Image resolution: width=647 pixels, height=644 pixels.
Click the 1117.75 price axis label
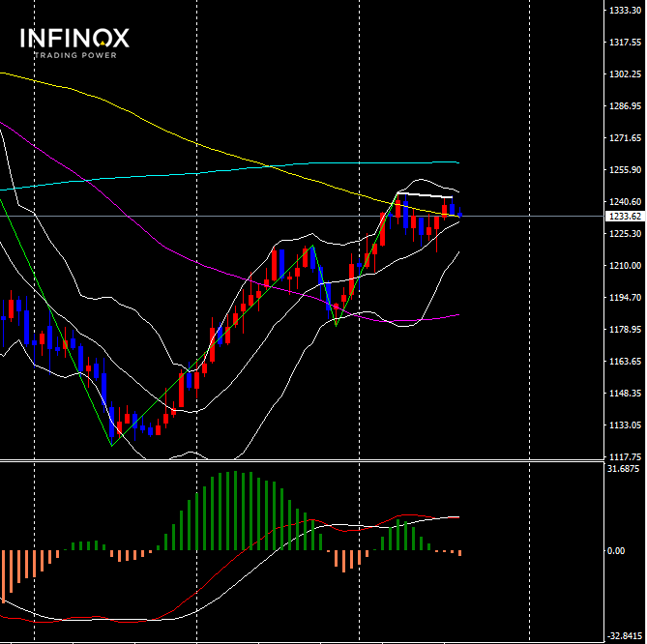625,456
